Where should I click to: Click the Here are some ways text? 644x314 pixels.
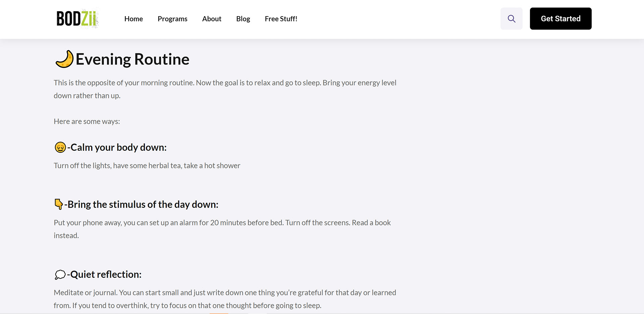(87, 122)
